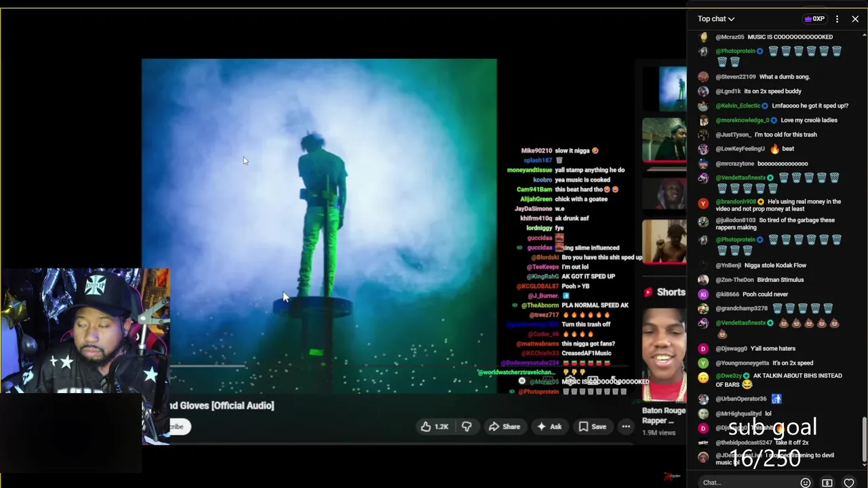Click @MrHighqualityd's 'lol' message
This screenshot has width=868, height=488.
pyautogui.click(x=768, y=413)
